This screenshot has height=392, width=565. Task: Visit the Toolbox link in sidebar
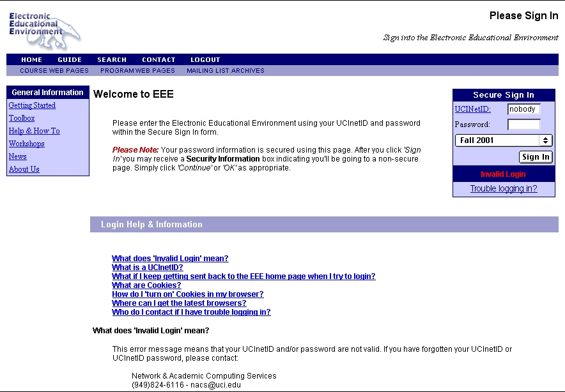(22, 118)
